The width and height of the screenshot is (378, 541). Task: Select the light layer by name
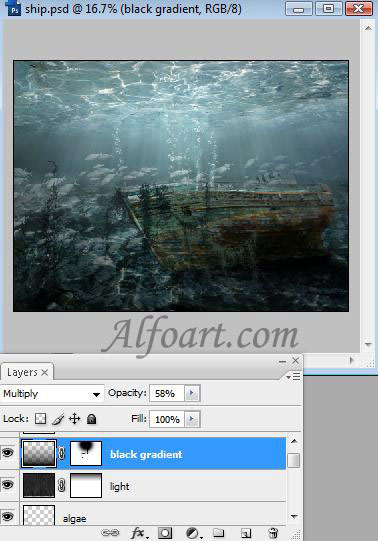[119, 486]
